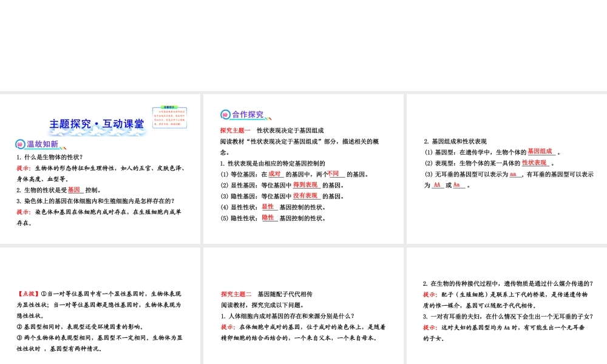This screenshot has height=364, width=607.
Task: Click the 温故知新 arrow icon
Action: 20,144
